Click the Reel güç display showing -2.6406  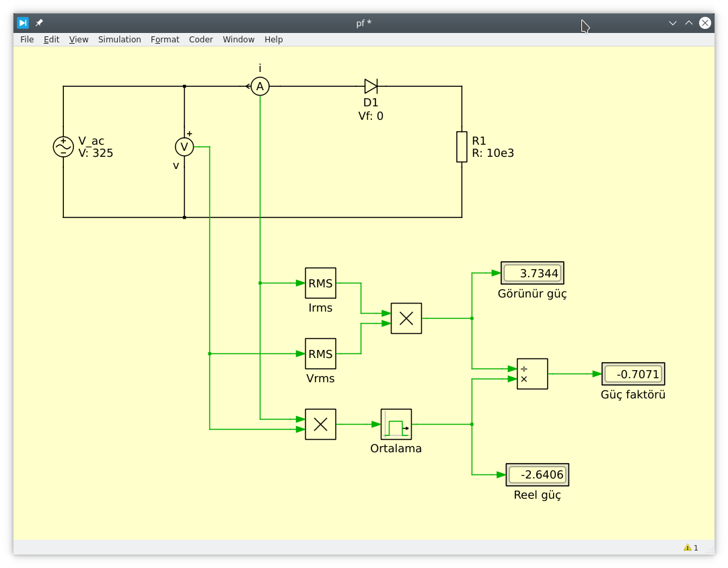tap(537, 474)
